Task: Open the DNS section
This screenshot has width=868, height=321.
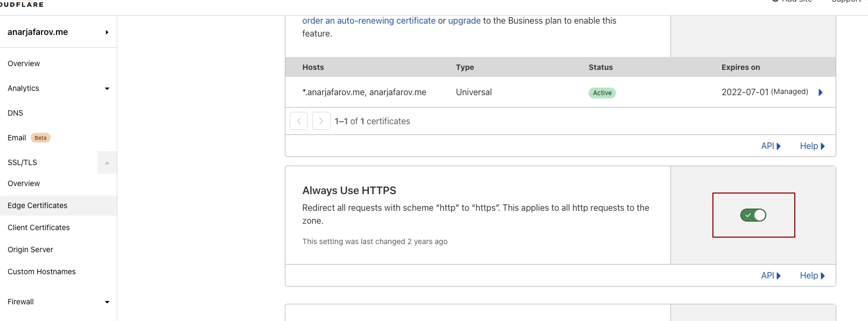Action: click(16, 113)
